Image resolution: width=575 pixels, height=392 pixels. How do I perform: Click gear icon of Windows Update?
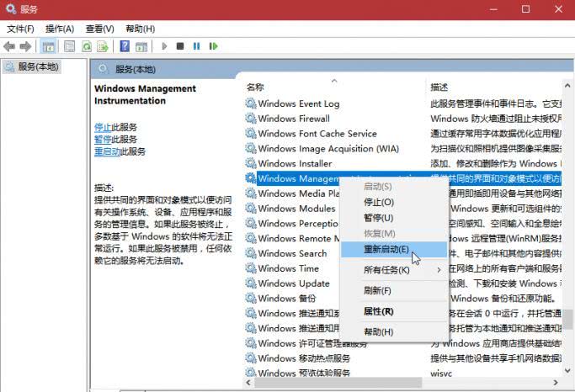click(251, 283)
